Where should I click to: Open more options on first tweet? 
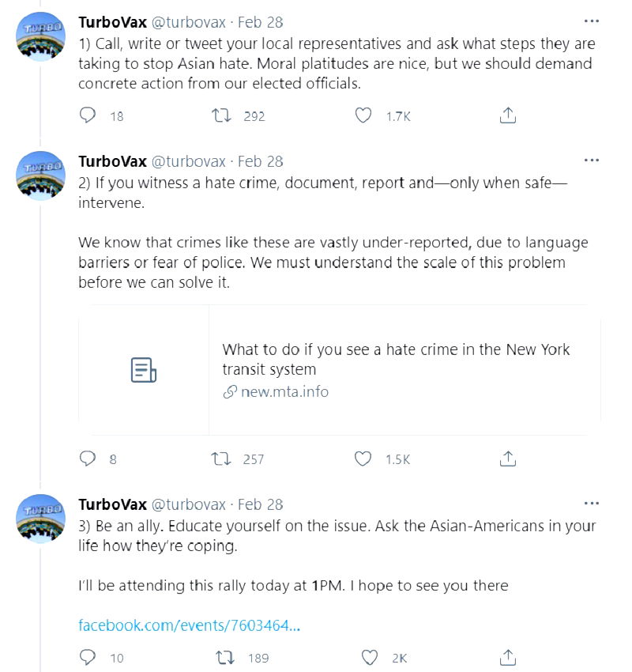point(591,21)
